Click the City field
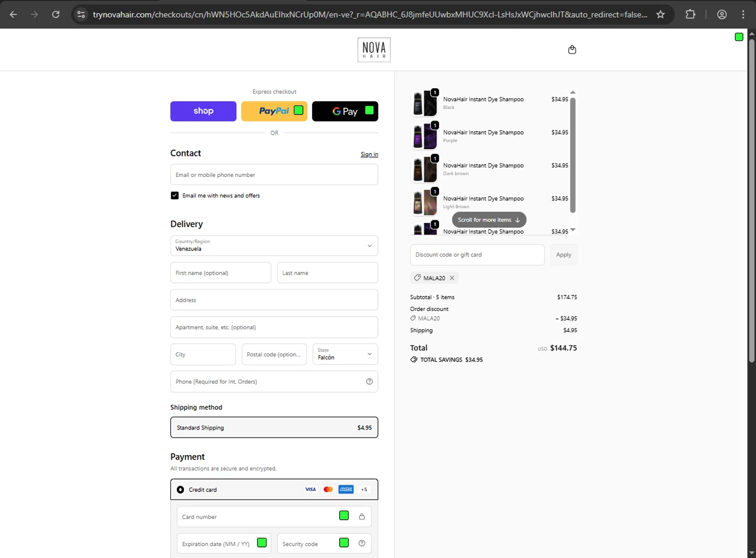This screenshot has width=756, height=558. pos(203,354)
